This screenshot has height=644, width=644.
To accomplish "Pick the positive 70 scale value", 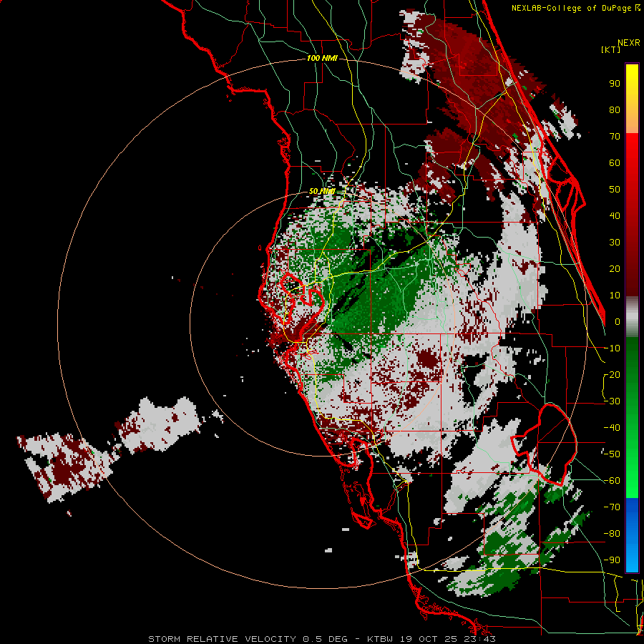I will (x=615, y=137).
